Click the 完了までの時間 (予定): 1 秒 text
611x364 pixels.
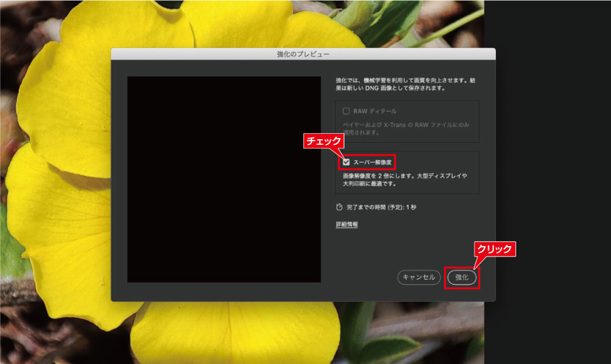click(x=381, y=207)
